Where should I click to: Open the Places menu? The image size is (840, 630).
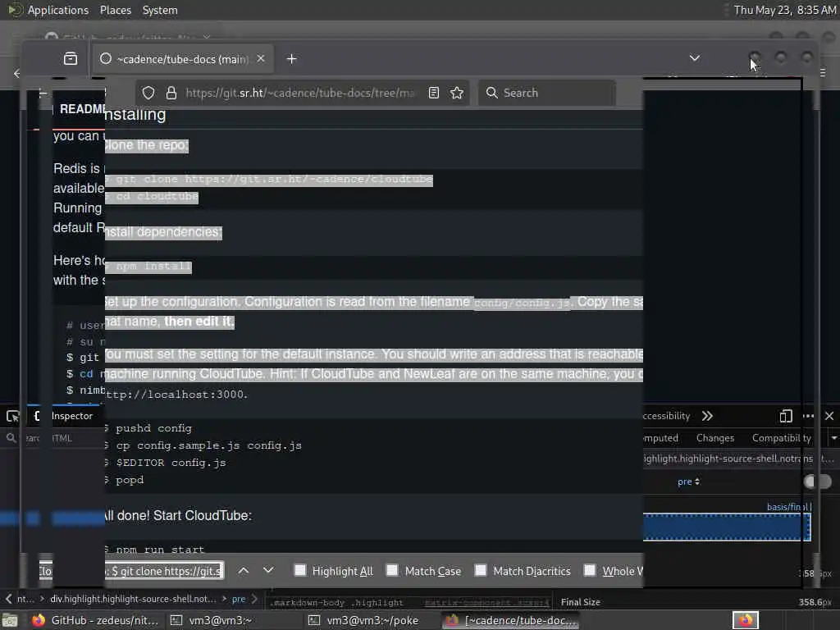[x=115, y=10]
